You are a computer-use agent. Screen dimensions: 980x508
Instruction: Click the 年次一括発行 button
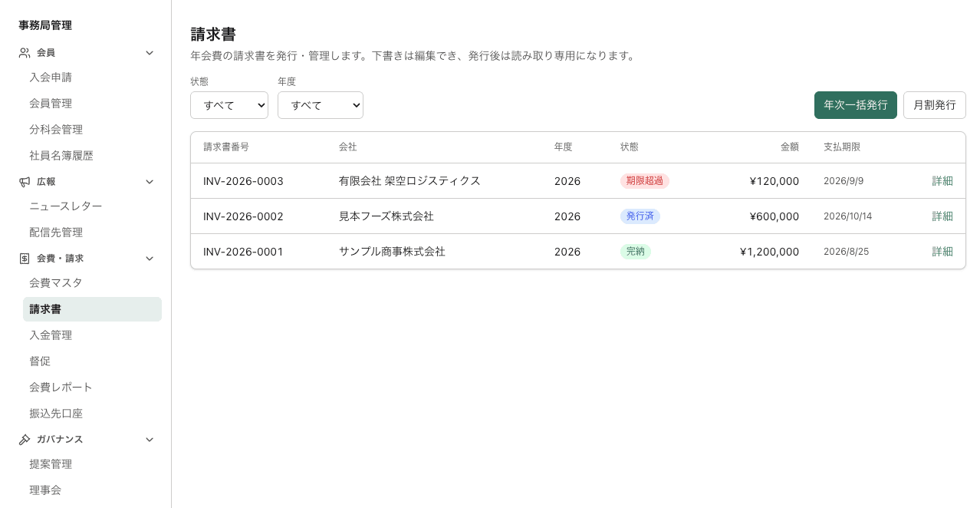click(855, 105)
